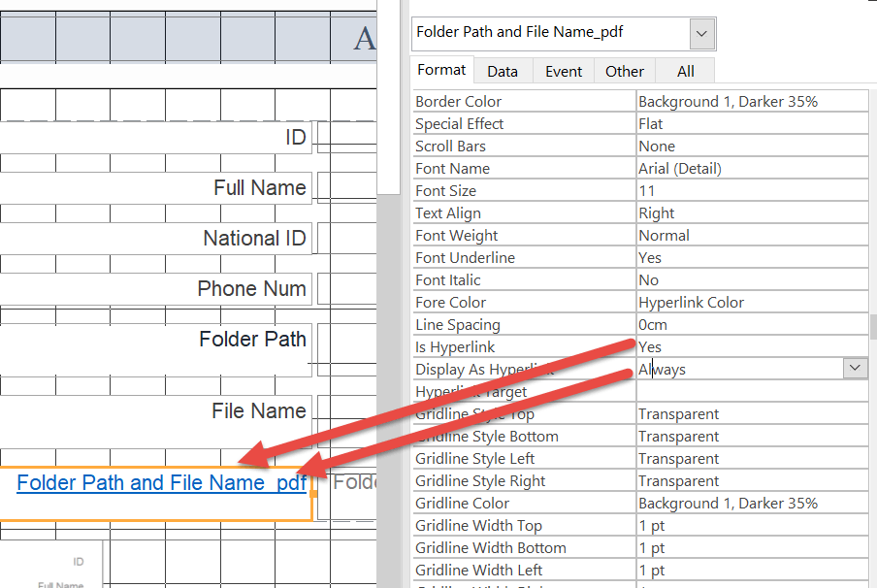Click the Fore Color value Hyperlink Color

752,302
